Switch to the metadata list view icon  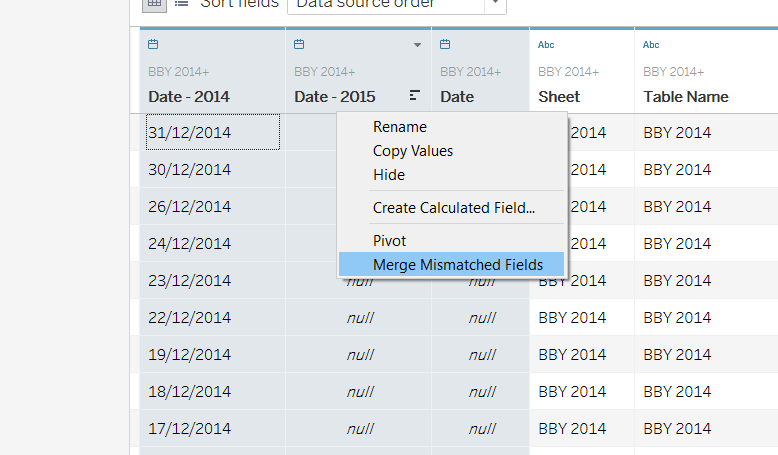click(x=181, y=3)
